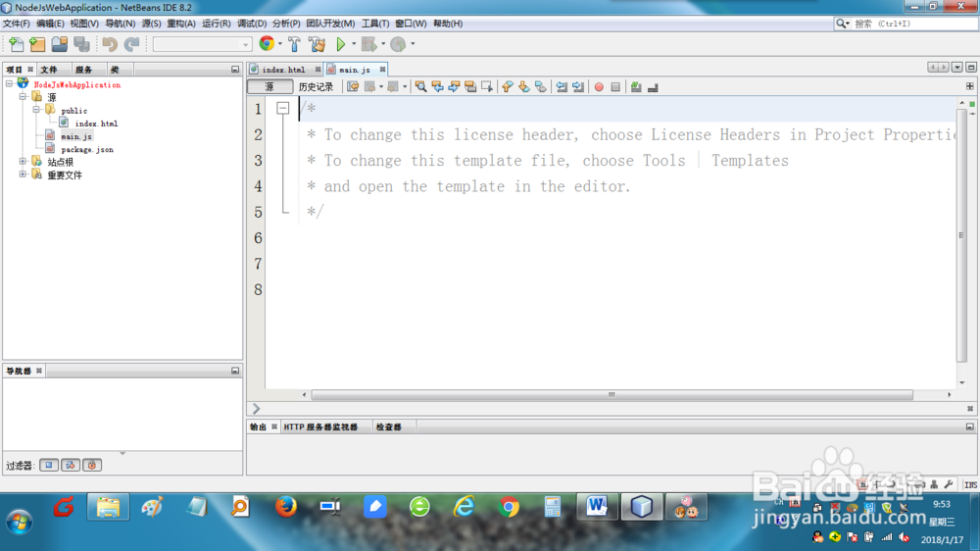Click the Save All toolbar icon

pos(81,44)
